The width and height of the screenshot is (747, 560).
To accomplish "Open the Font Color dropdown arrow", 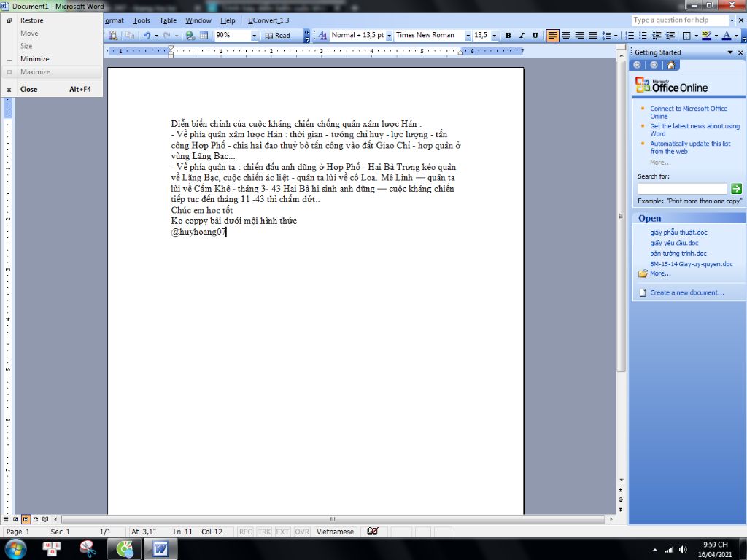I will pyautogui.click(x=735, y=35).
